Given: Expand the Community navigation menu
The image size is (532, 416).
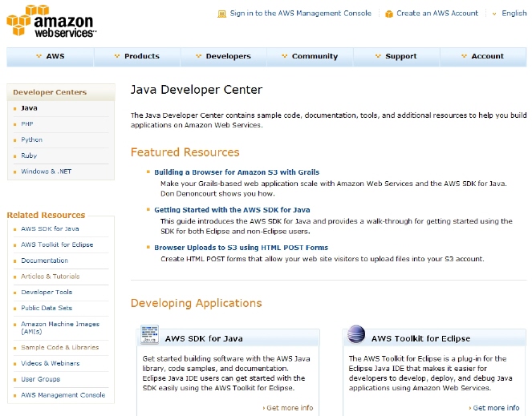Looking at the screenshot, I should tap(310, 56).
